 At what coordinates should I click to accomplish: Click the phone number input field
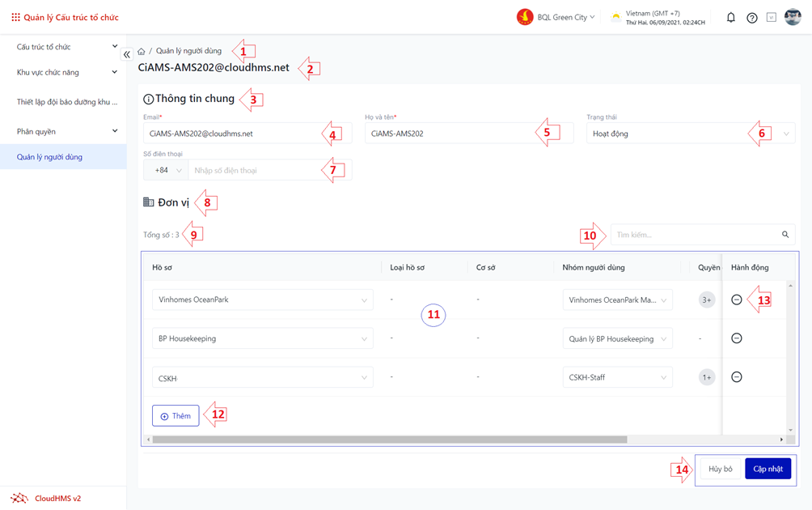(269, 171)
